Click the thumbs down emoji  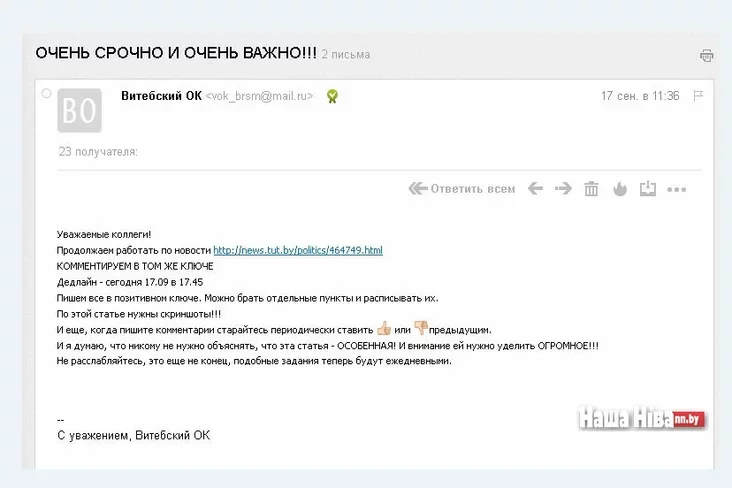[421, 328]
